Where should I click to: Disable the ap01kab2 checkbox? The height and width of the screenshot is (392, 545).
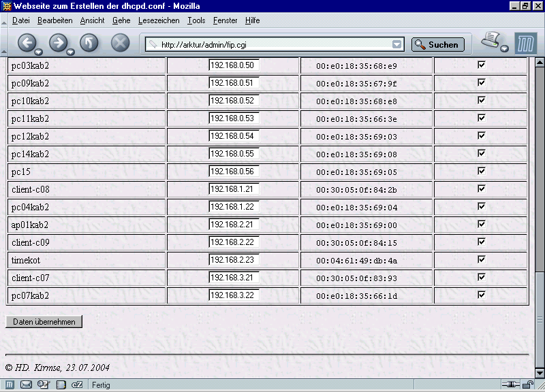[482, 225]
